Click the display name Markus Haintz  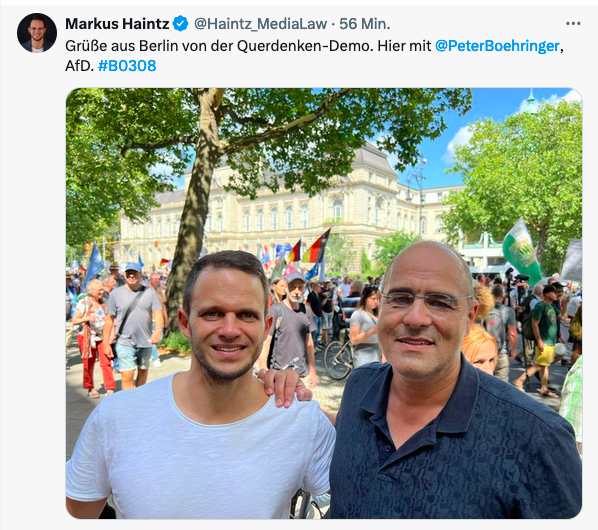117,24
